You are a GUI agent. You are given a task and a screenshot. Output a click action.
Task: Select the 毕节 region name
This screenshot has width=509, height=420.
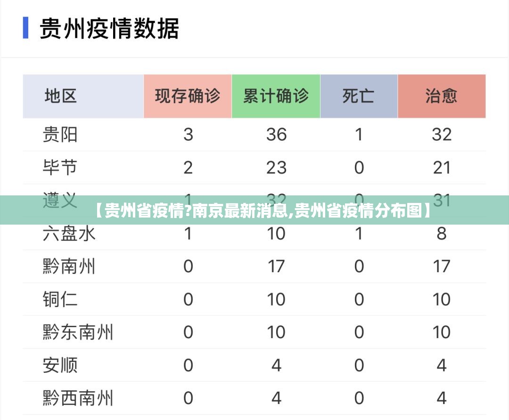pyautogui.click(x=60, y=168)
